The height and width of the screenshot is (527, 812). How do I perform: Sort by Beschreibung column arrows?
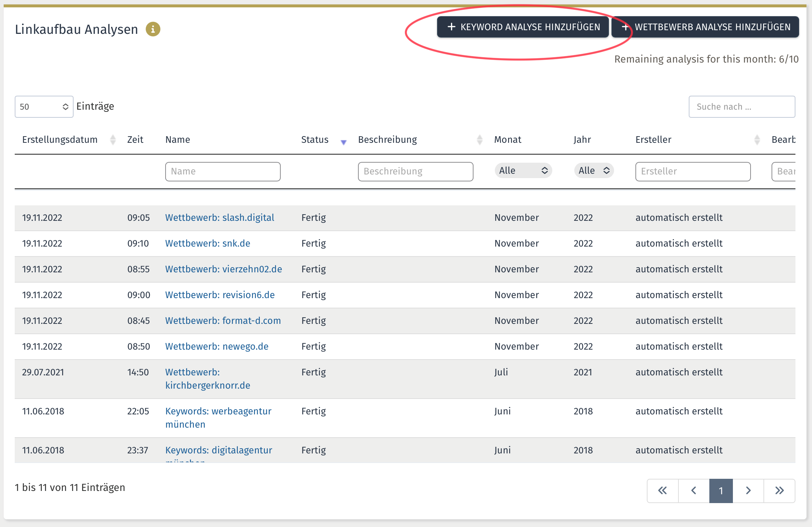[x=479, y=139]
